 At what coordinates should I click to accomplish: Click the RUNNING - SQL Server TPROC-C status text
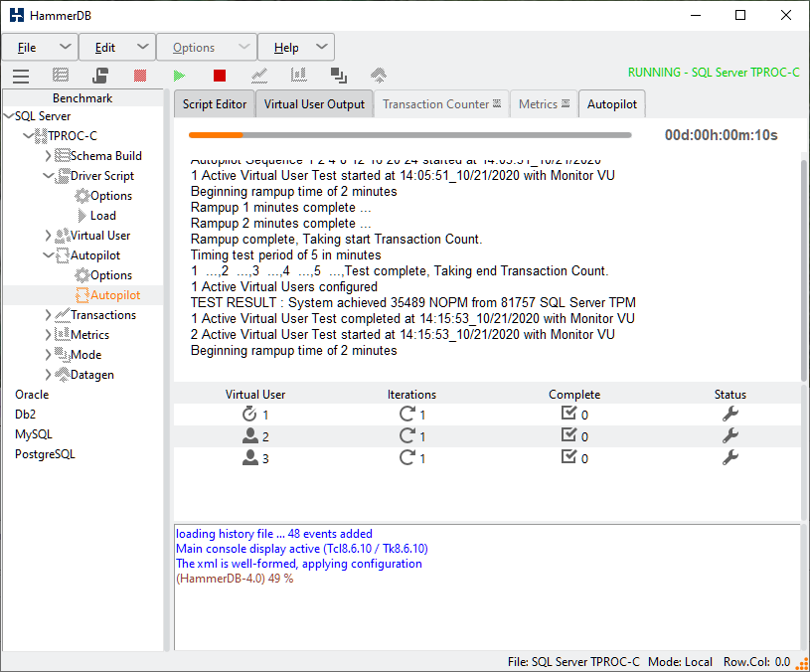pyautogui.click(x=714, y=73)
